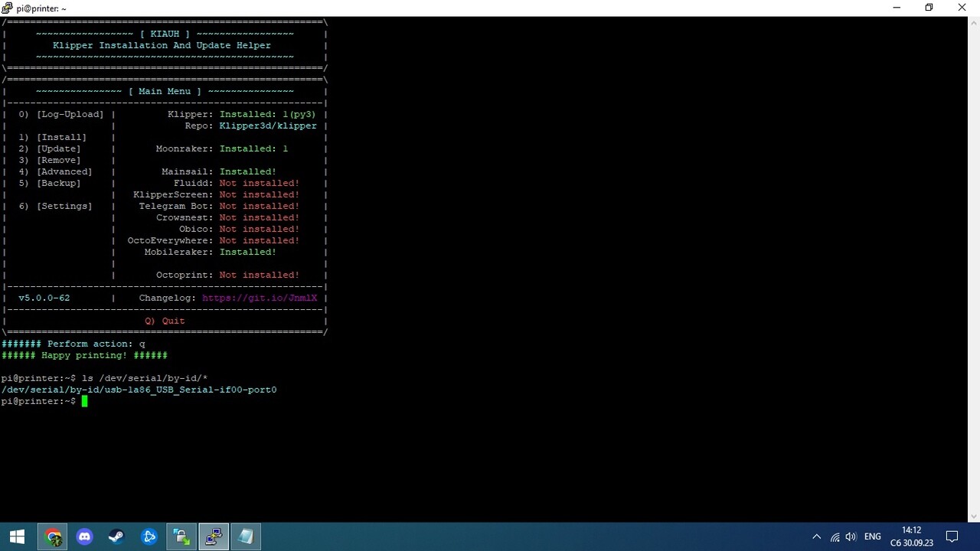The height and width of the screenshot is (551, 980).
Task: Click the Changelog https://git.io/JnmlX link
Action: [260, 298]
